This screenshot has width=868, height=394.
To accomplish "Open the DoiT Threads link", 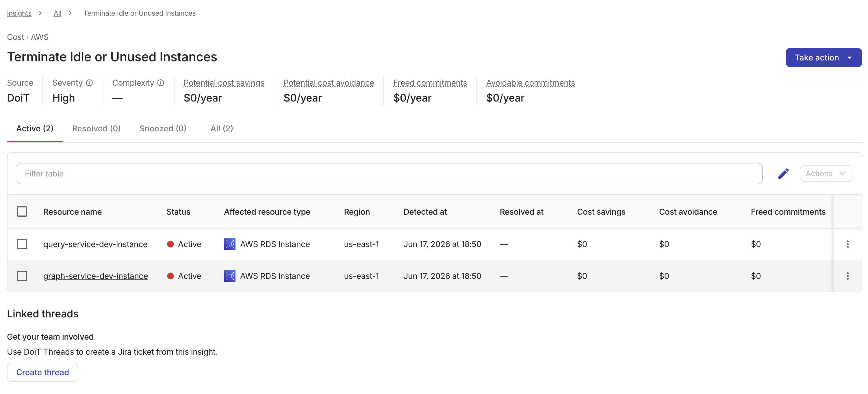I will pyautogui.click(x=49, y=352).
